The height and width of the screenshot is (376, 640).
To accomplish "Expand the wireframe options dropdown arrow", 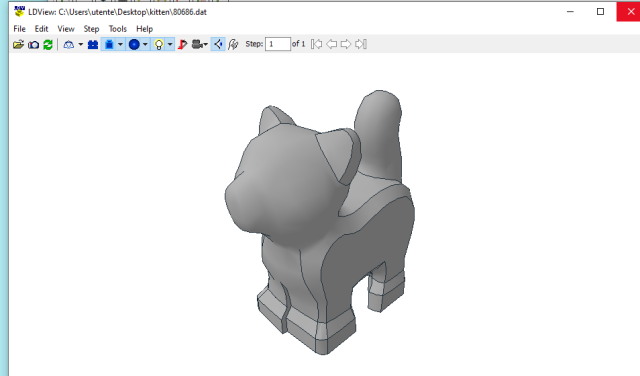I will [80, 44].
